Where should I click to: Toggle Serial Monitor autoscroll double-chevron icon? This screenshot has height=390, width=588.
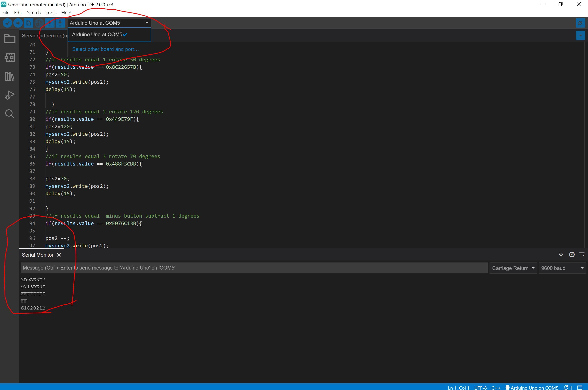click(x=561, y=254)
